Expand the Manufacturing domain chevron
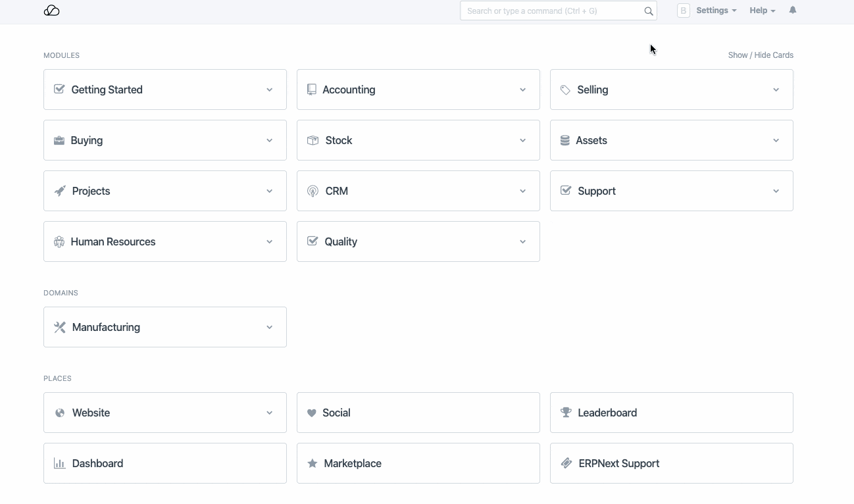 [269, 328]
